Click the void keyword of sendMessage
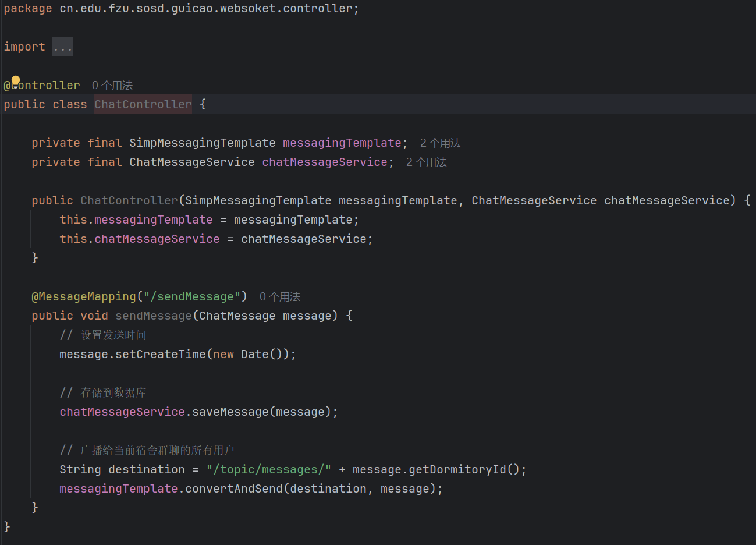Screen dimensions: 756x545 click(94, 316)
